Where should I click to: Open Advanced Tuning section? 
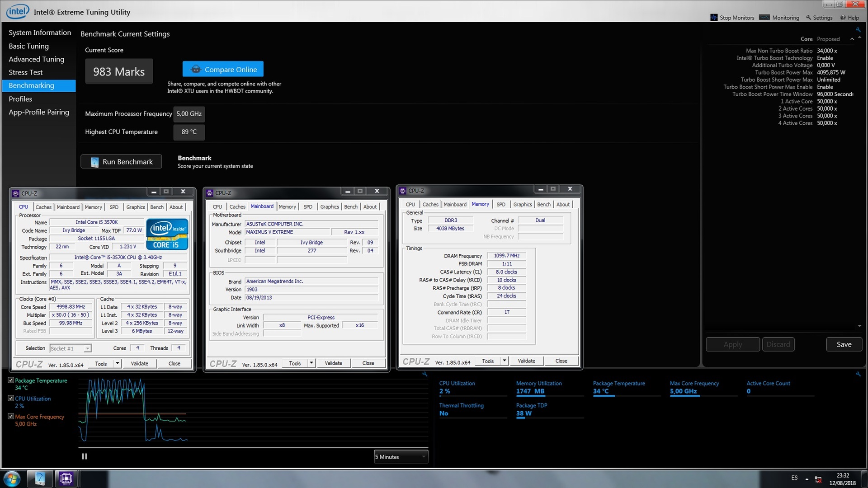[x=36, y=59]
